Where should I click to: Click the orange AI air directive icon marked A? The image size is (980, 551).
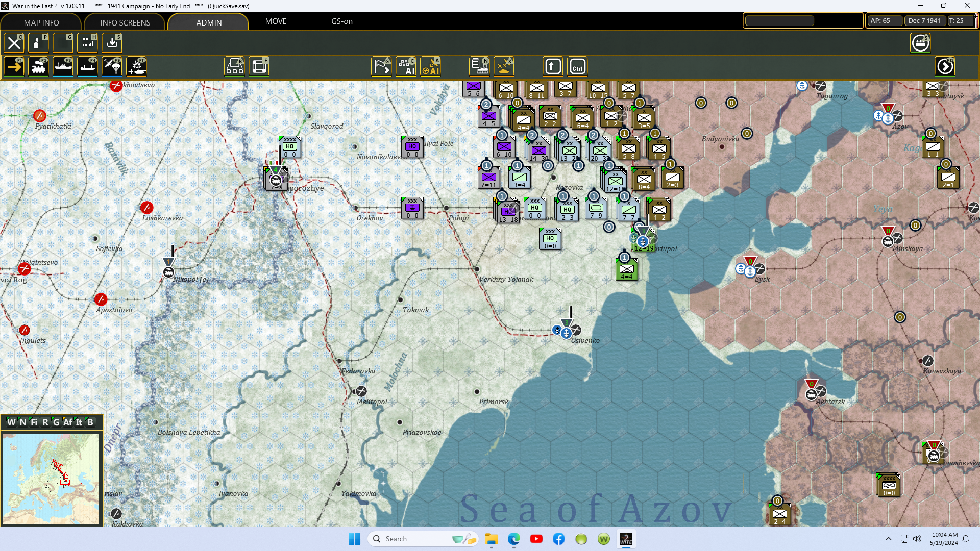pos(431,67)
